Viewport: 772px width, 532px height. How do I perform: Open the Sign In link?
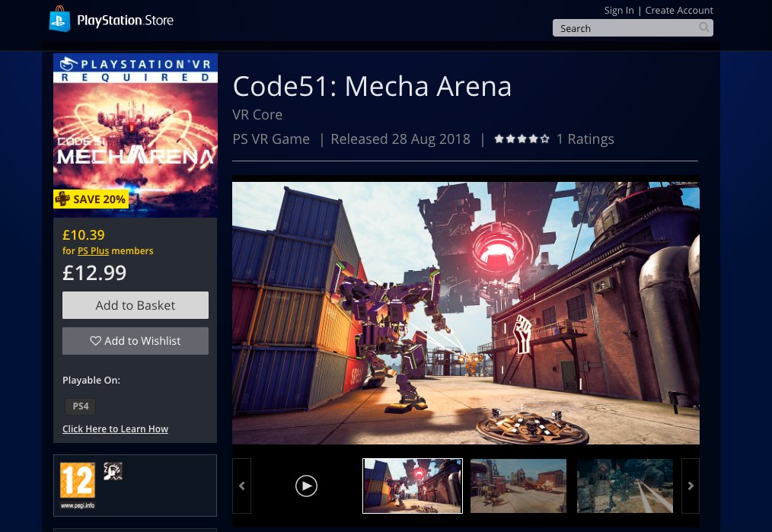point(619,11)
